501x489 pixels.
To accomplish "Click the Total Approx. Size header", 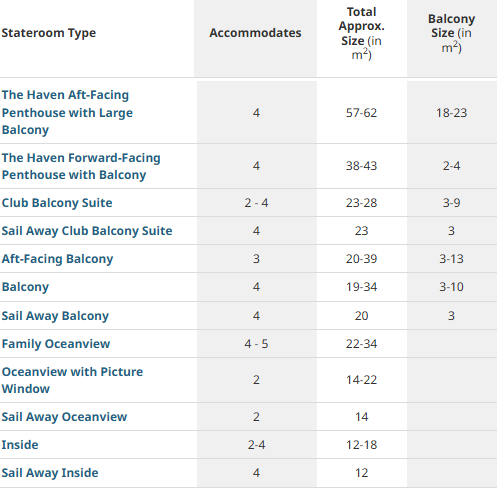I will pos(362,33).
